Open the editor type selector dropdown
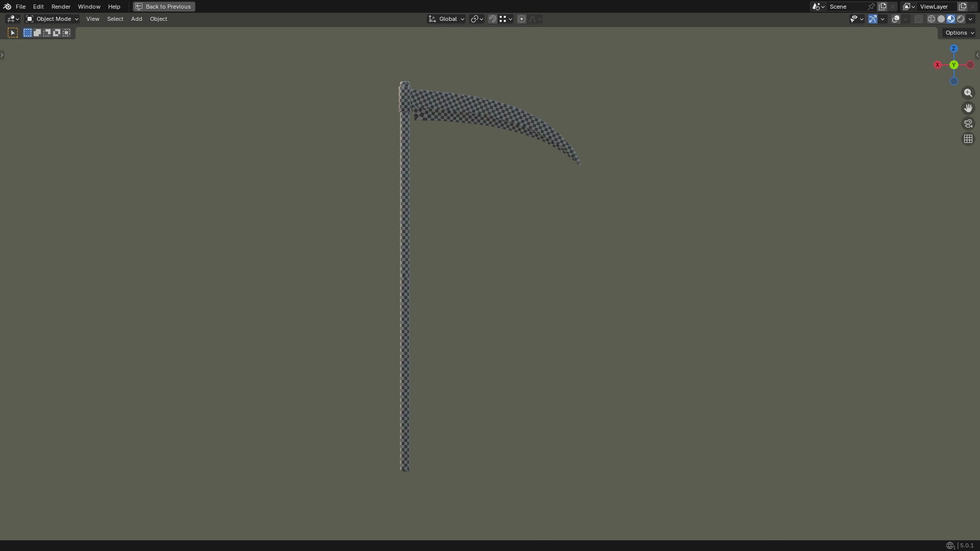 click(x=13, y=19)
